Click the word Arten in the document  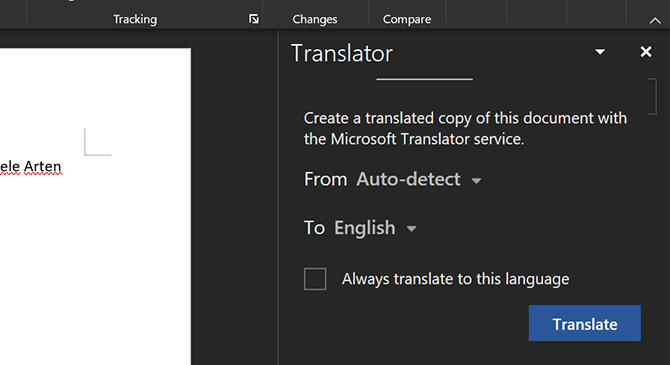coord(42,166)
